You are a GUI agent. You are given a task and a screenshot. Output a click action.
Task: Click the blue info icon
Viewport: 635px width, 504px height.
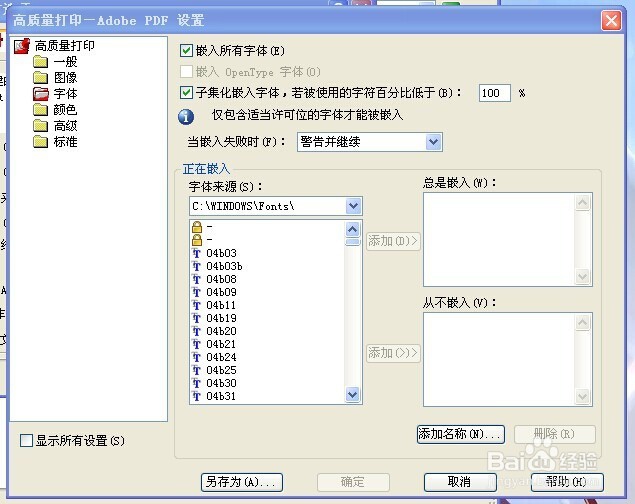click(x=186, y=117)
